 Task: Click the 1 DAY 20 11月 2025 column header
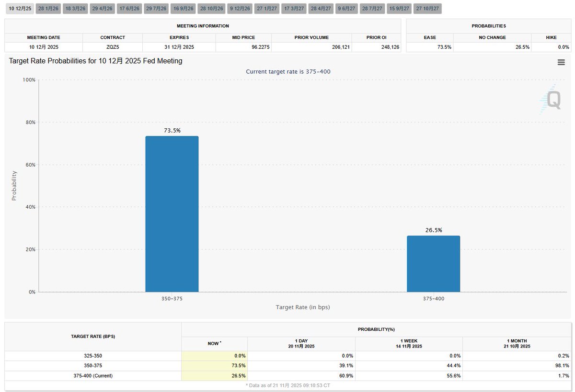tap(301, 344)
